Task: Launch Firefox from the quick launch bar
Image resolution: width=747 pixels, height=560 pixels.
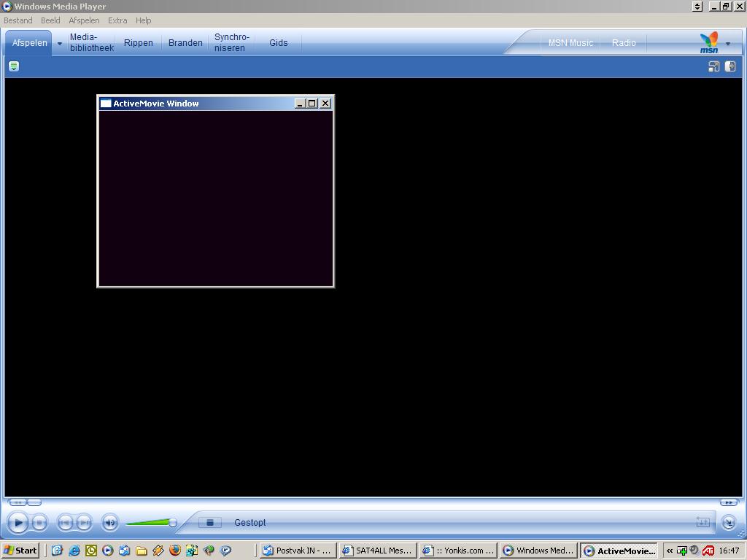Action: 175,551
